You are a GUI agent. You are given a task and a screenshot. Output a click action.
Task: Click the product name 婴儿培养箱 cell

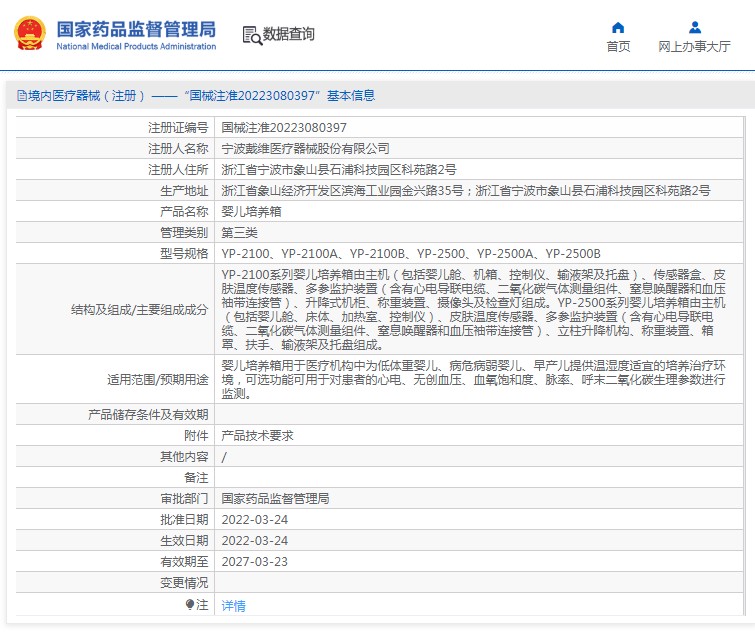pos(249,212)
